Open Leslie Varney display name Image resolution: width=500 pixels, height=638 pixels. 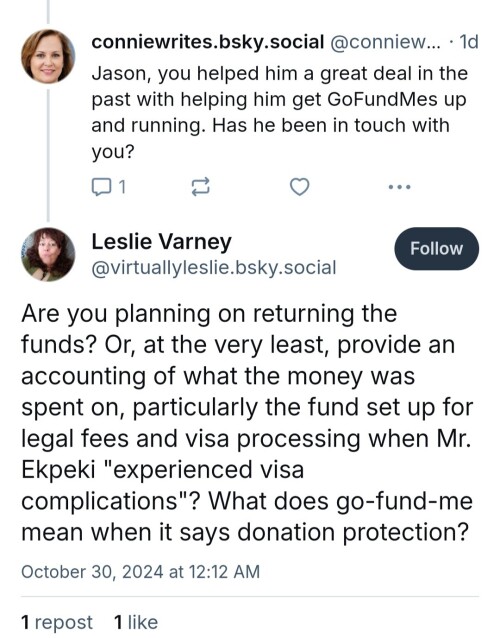click(162, 242)
